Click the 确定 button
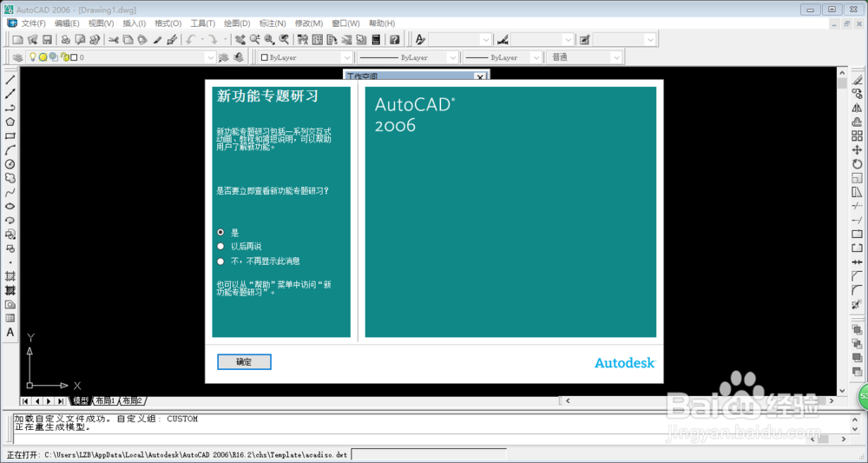868x463 pixels. (x=244, y=361)
